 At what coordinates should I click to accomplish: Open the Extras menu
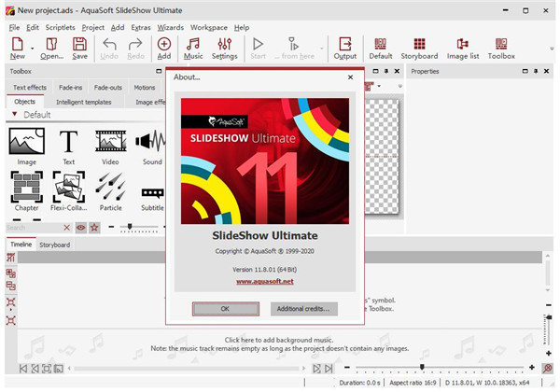pos(141,27)
